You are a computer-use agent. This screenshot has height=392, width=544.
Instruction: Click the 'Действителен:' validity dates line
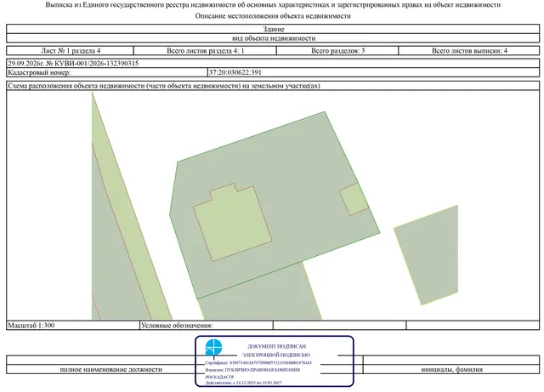(x=243, y=383)
